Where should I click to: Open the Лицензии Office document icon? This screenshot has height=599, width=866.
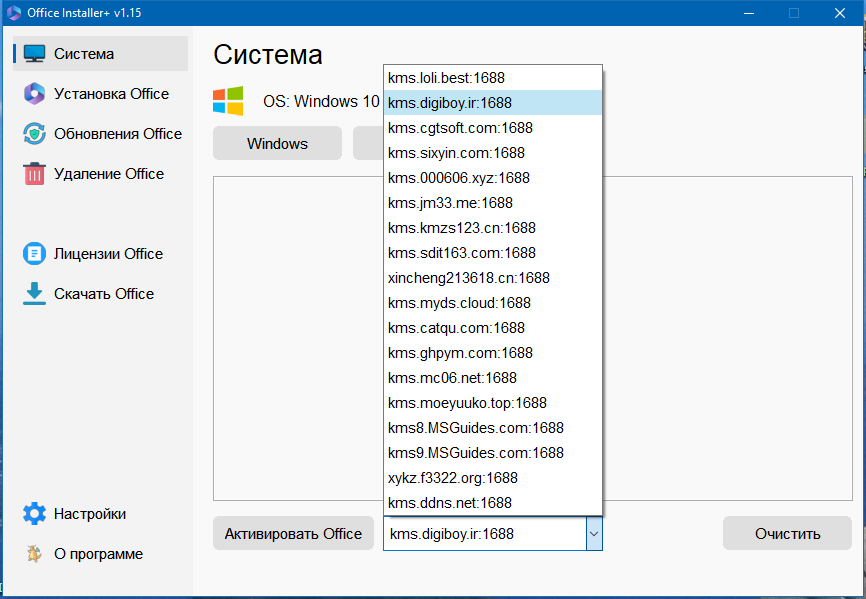point(34,253)
